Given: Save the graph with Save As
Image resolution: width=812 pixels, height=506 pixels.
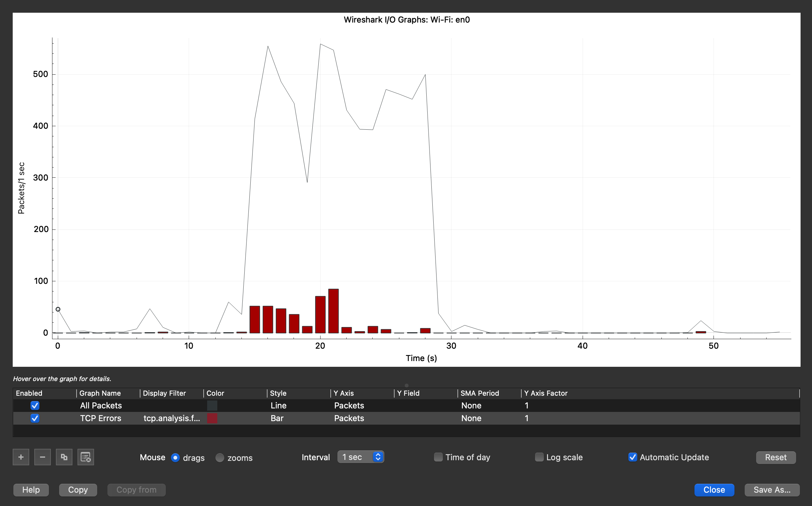Looking at the screenshot, I should [772, 490].
